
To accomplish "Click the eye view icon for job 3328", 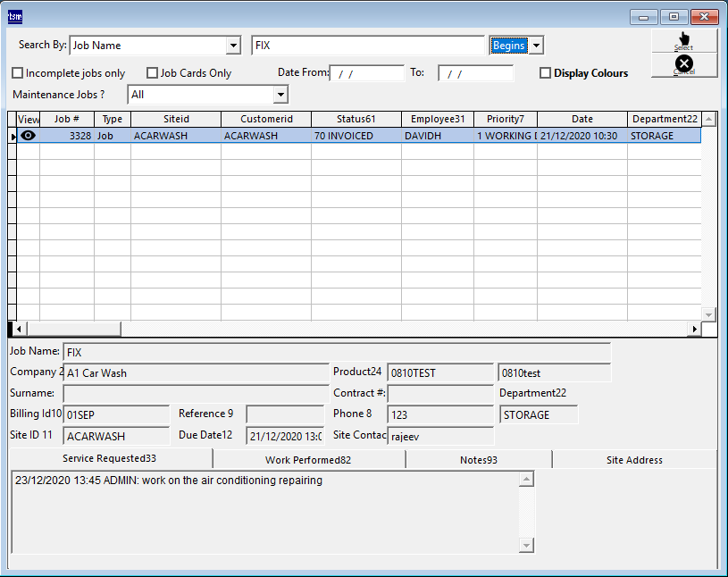I will (29, 136).
